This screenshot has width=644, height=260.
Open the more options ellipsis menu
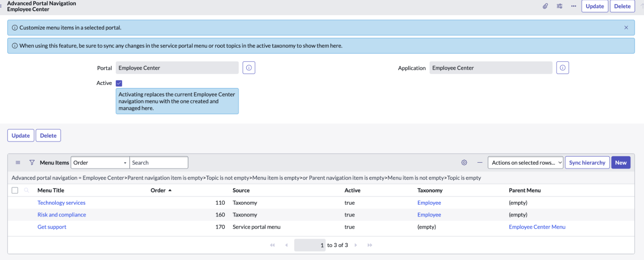pyautogui.click(x=573, y=6)
